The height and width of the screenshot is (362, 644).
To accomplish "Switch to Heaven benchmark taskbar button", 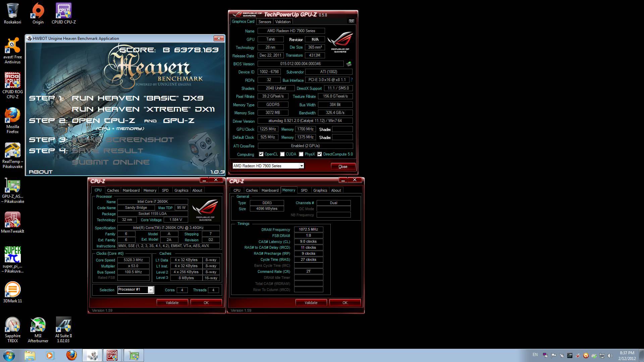I will (92, 355).
